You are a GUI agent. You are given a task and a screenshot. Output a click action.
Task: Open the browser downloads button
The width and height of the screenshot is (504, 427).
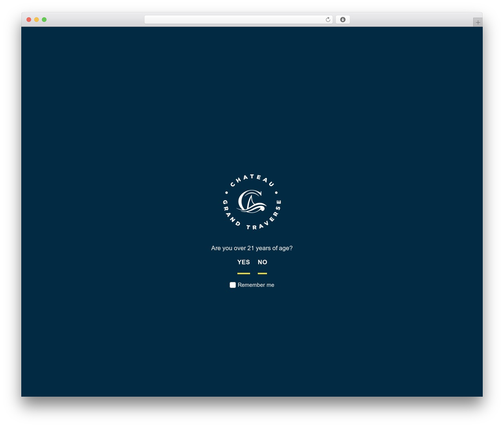pos(343,20)
